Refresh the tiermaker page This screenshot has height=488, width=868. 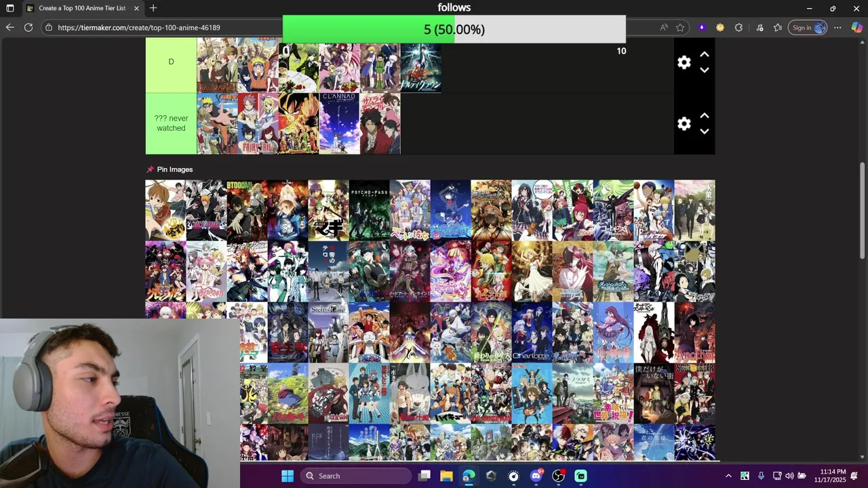28,27
